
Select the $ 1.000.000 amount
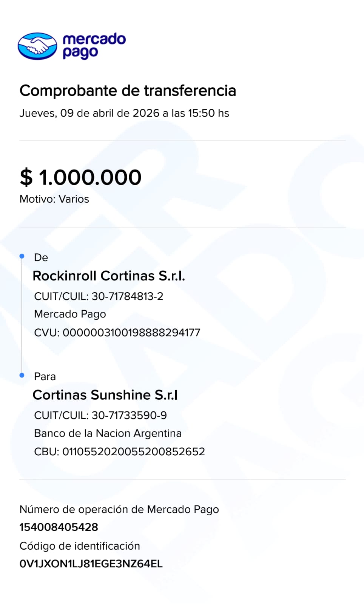pos(81,177)
